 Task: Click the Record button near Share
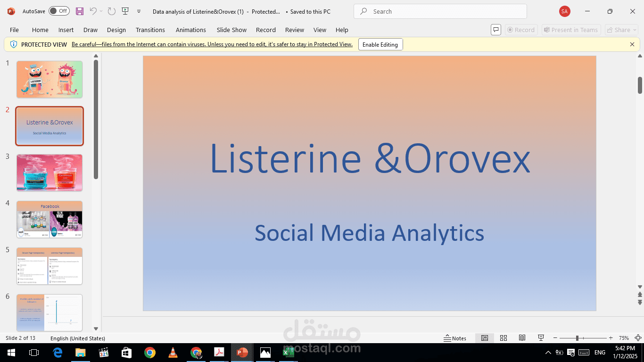521,30
